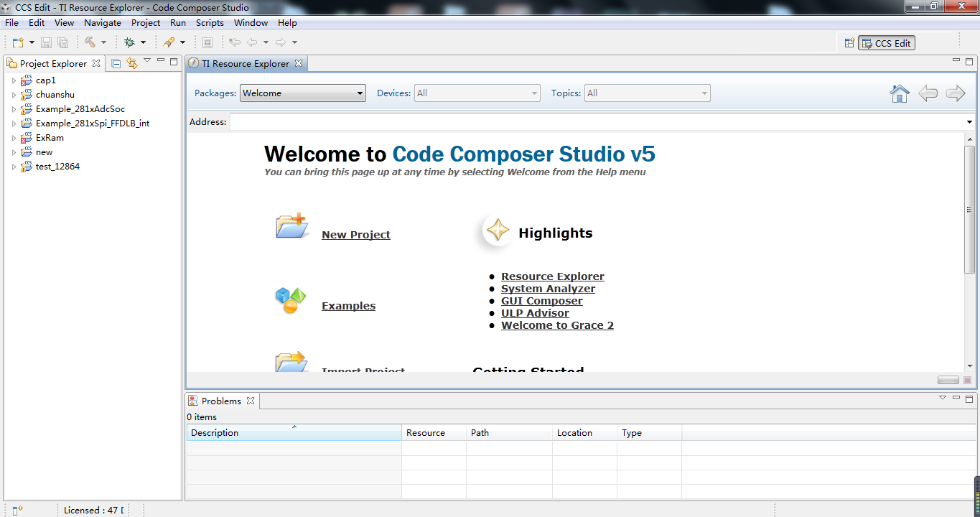
Task: Expand the Example_281xAdcSoc project
Action: (x=14, y=109)
